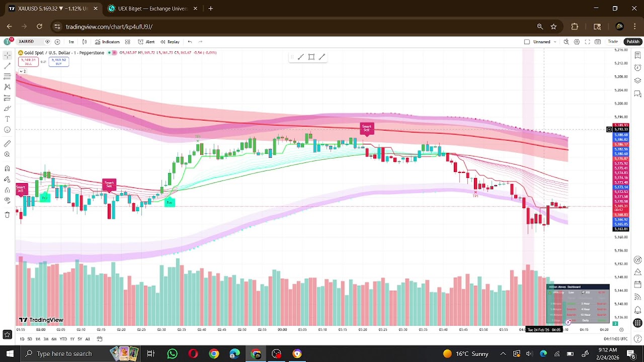644x362 pixels.
Task: Start bar Replay mode
Action: pyautogui.click(x=170, y=42)
